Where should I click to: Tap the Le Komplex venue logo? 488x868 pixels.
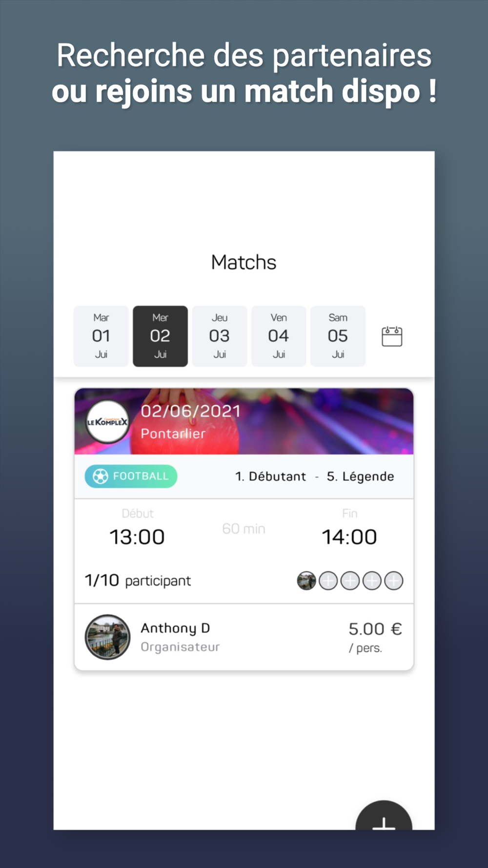point(107,422)
